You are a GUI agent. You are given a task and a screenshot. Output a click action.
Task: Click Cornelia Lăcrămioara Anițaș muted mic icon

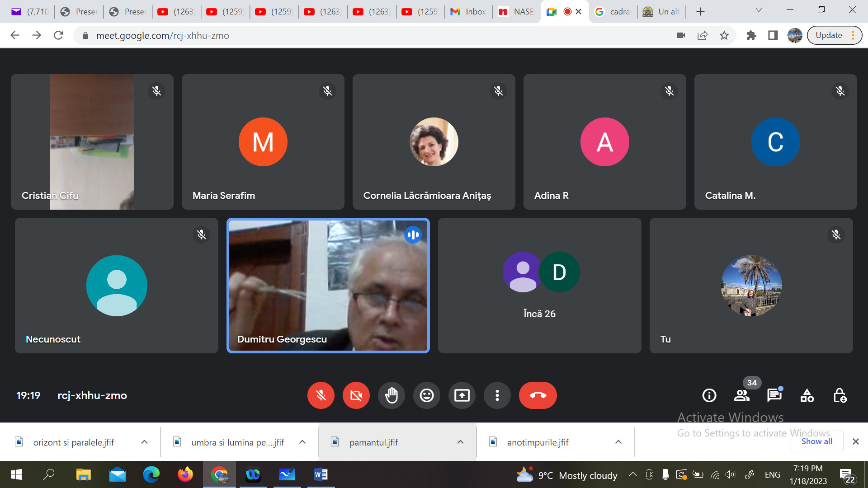499,91
